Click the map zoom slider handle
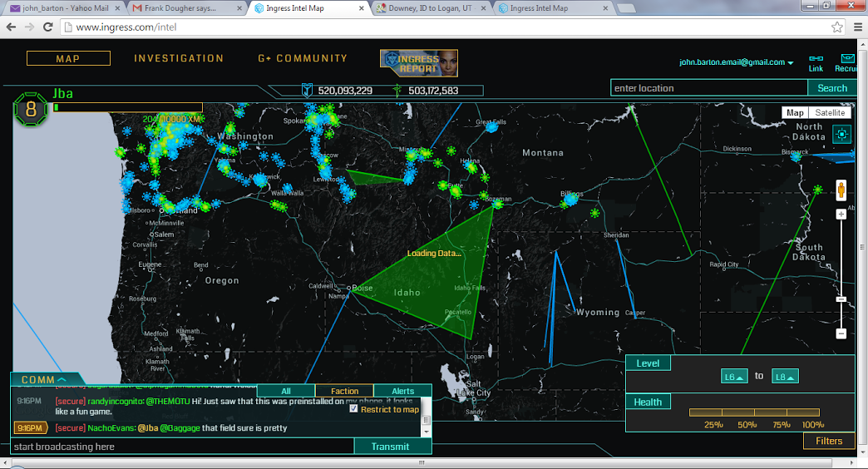The image size is (868, 469). [x=841, y=299]
